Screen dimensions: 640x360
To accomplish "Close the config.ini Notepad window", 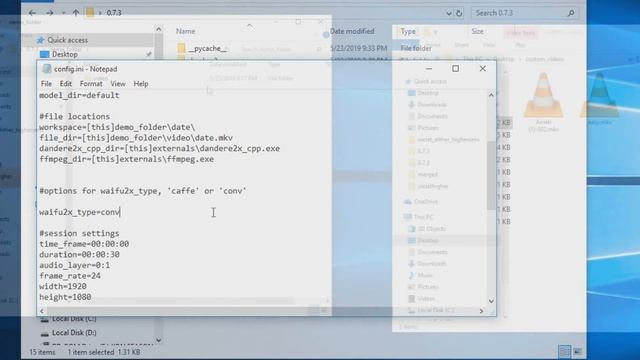I will [x=482, y=69].
